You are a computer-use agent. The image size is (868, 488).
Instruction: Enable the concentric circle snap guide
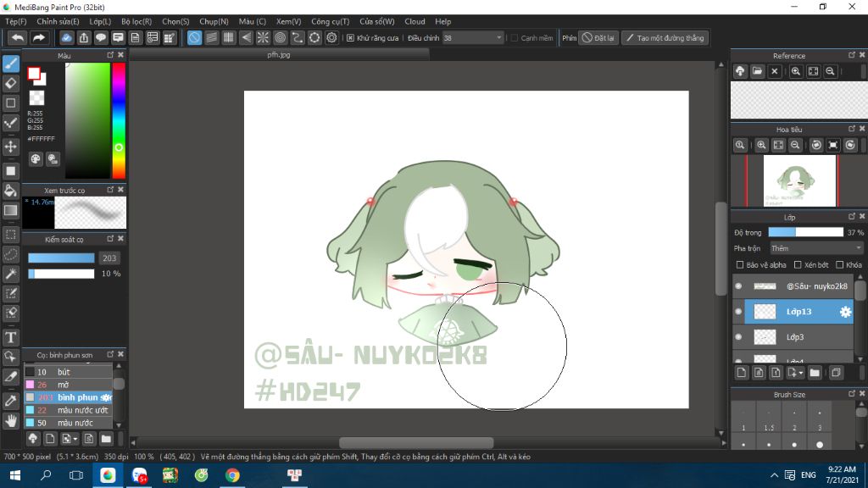(x=280, y=37)
